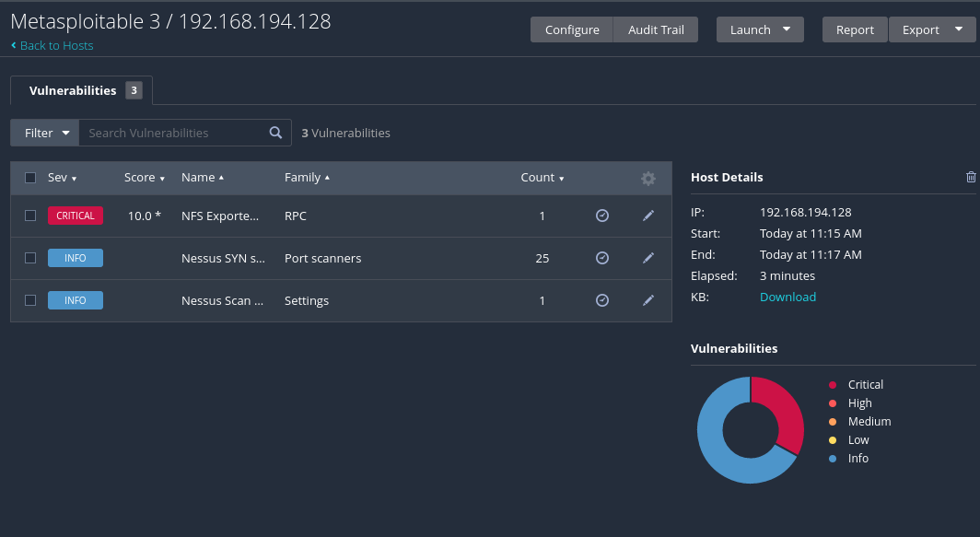
Task: Edit the NFS Exported vulnerability with pencil icon
Action: click(648, 216)
